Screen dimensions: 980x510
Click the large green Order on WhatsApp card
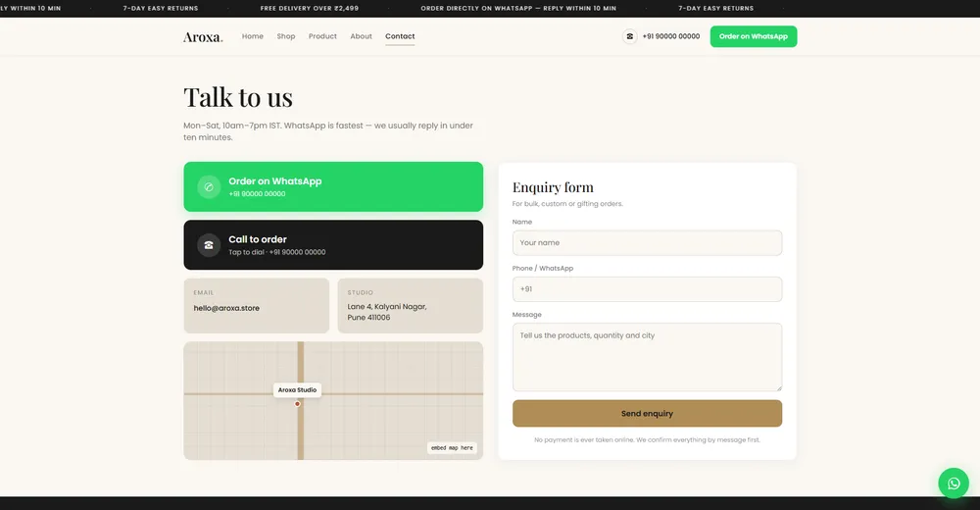point(333,186)
